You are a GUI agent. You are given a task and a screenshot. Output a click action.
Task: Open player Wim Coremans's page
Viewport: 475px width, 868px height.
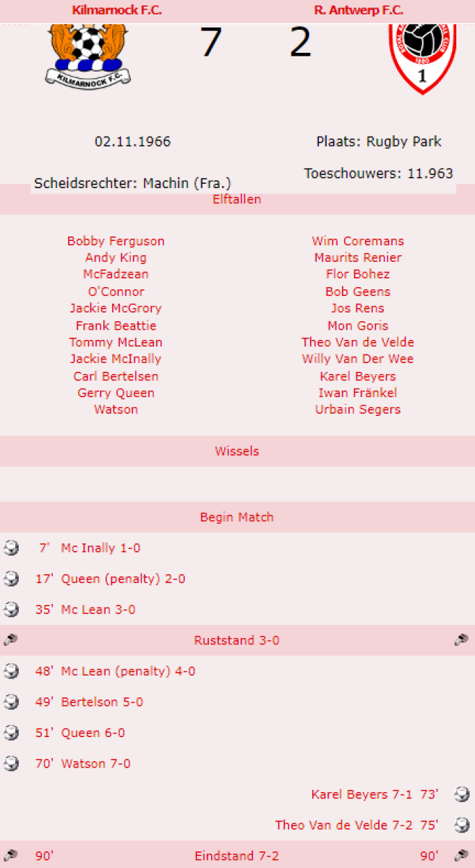tap(358, 241)
